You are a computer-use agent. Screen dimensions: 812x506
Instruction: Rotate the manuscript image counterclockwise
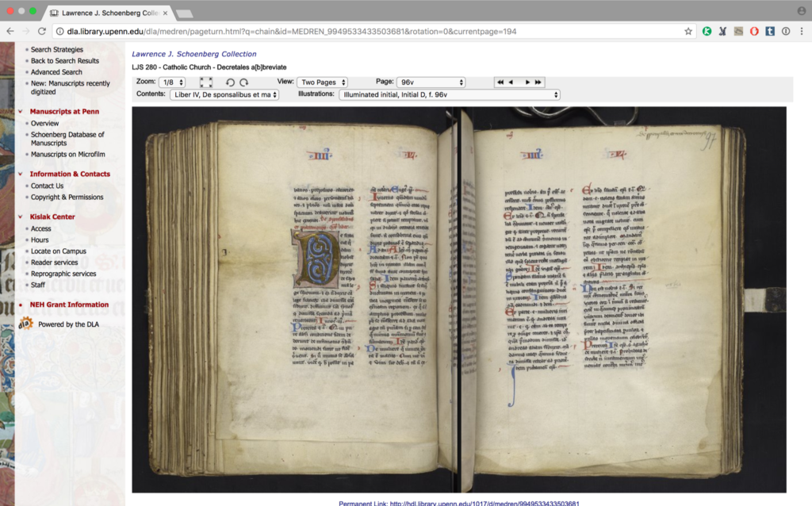[x=230, y=82]
